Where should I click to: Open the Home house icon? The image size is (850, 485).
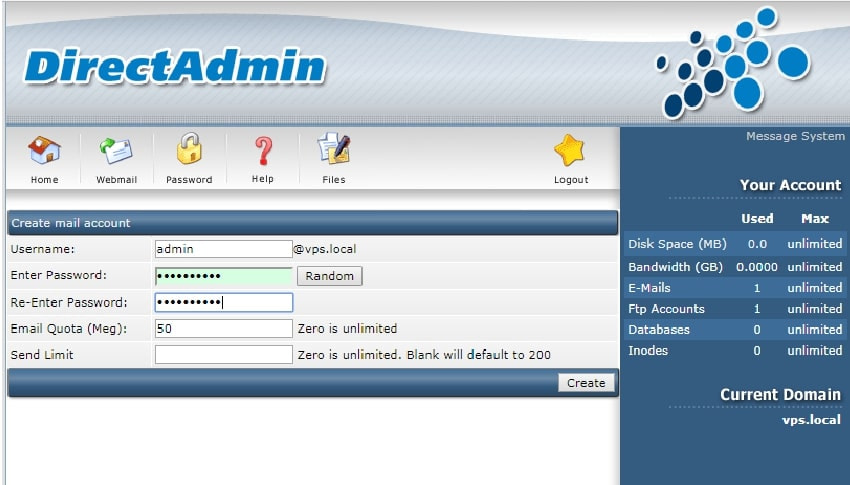44,150
